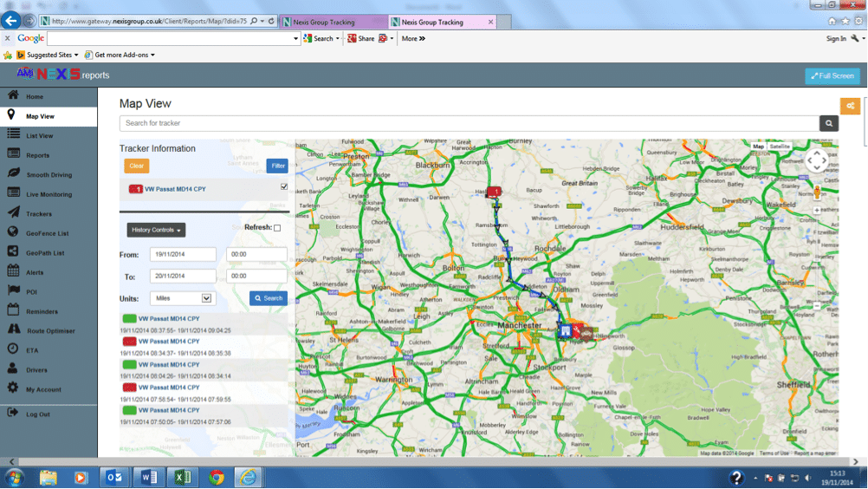Expand the History Controls dropdown
Screen dimensions: 868x489
156,230
